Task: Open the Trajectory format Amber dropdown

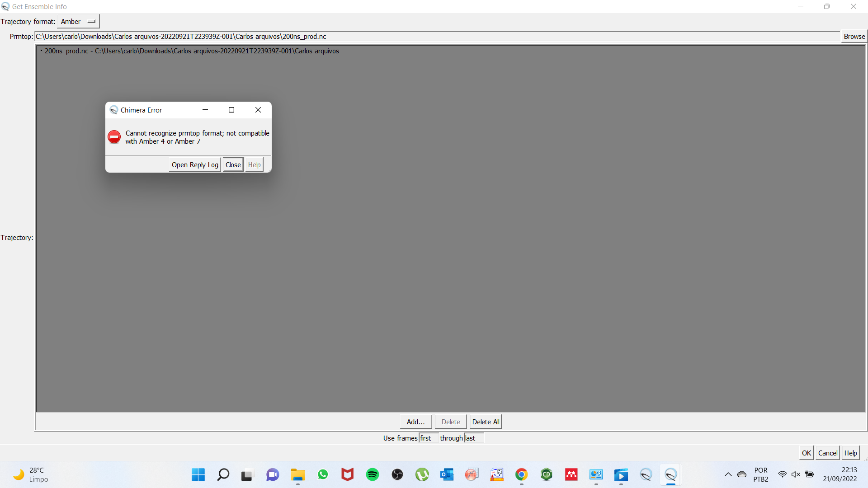Action: tap(78, 22)
